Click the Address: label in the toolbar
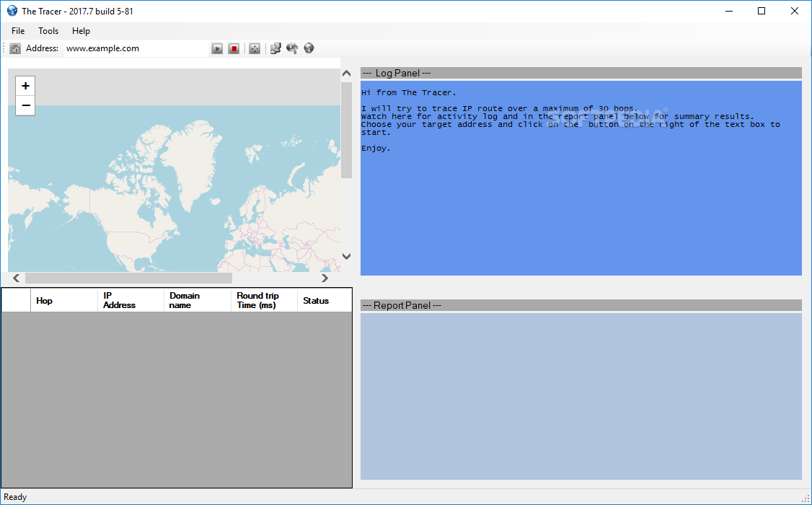812x505 pixels. click(x=42, y=48)
